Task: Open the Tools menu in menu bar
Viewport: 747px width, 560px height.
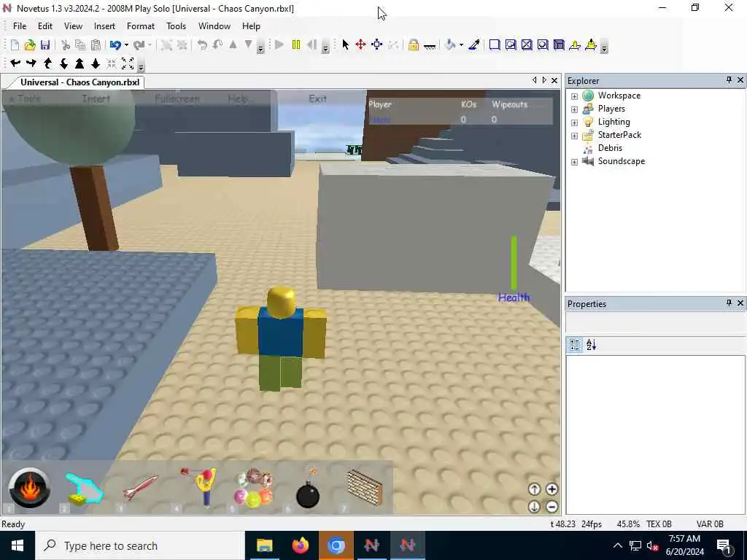Action: 176,26
